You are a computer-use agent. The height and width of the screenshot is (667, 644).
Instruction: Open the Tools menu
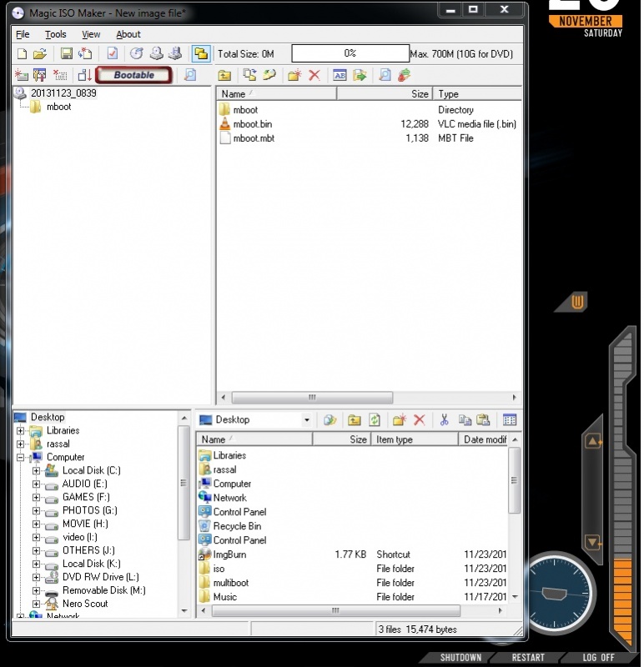pos(56,34)
